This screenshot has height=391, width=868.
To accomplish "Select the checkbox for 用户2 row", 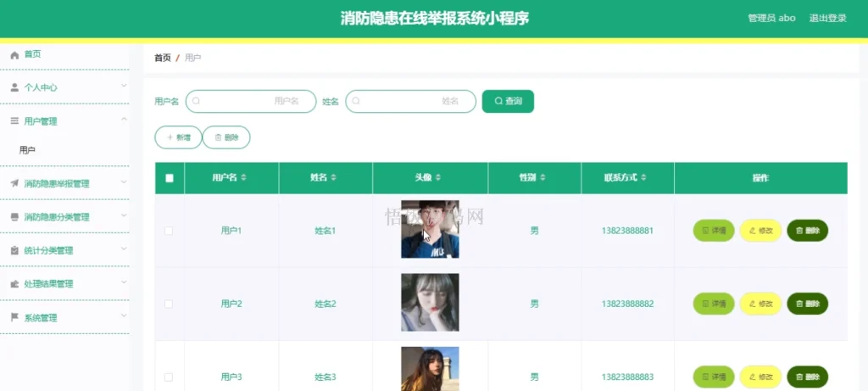I will [x=169, y=304].
